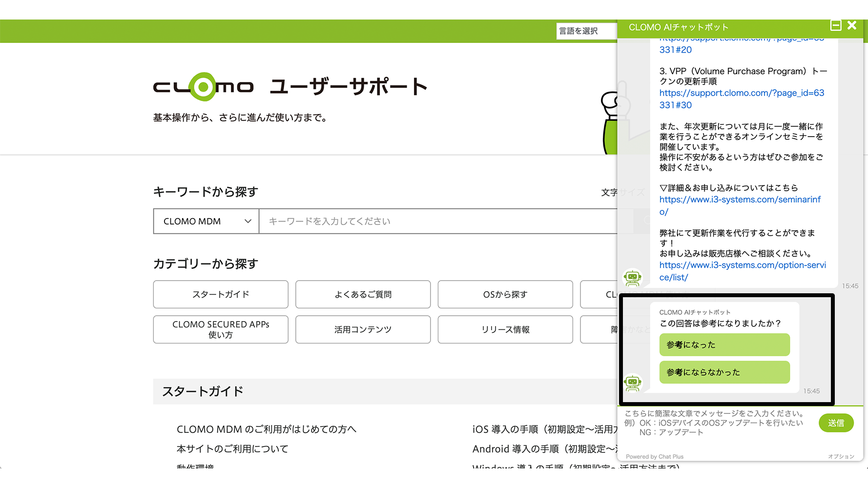Open the Android 導入の手順 guide link

[x=545, y=449]
